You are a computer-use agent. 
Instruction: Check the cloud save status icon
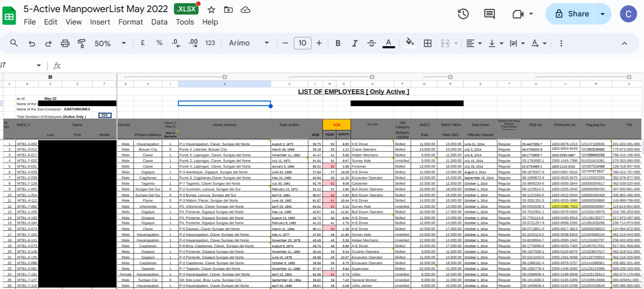click(246, 10)
